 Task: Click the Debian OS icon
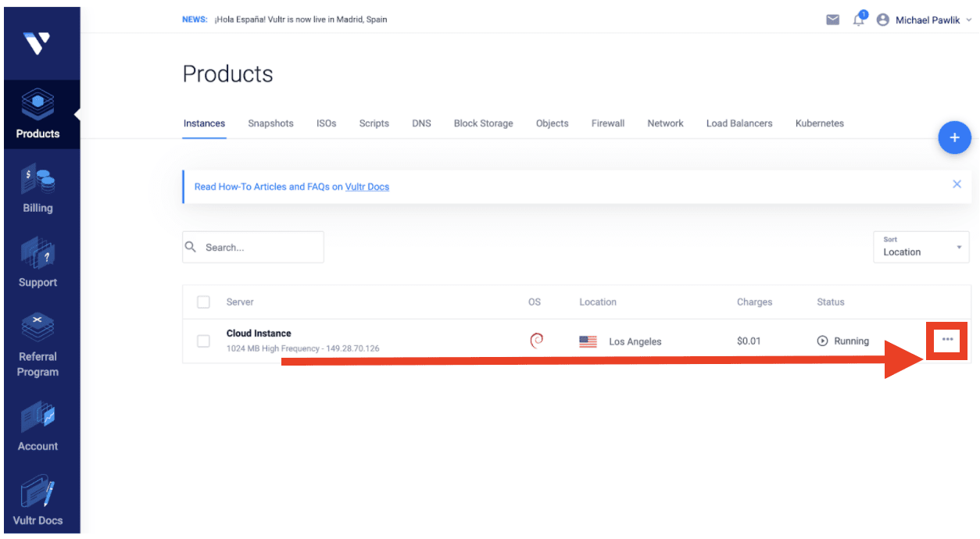536,341
